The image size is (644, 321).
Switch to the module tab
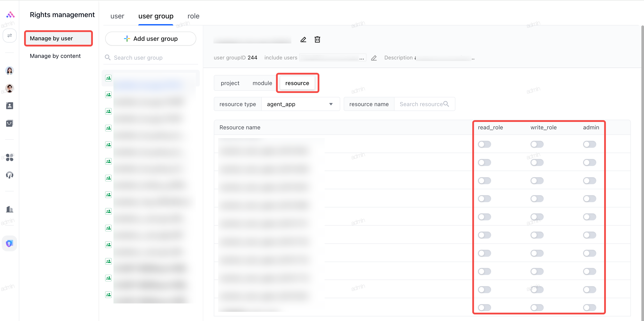click(x=262, y=83)
